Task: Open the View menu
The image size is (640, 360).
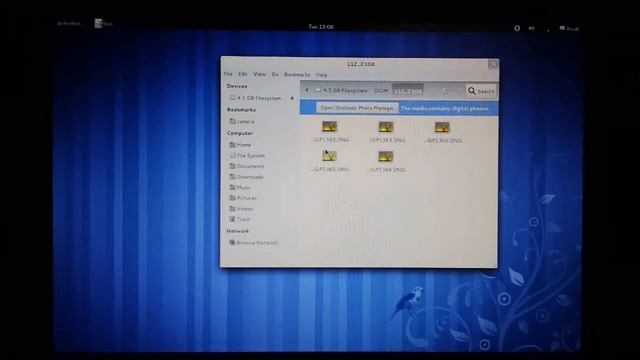Action: pyautogui.click(x=260, y=74)
